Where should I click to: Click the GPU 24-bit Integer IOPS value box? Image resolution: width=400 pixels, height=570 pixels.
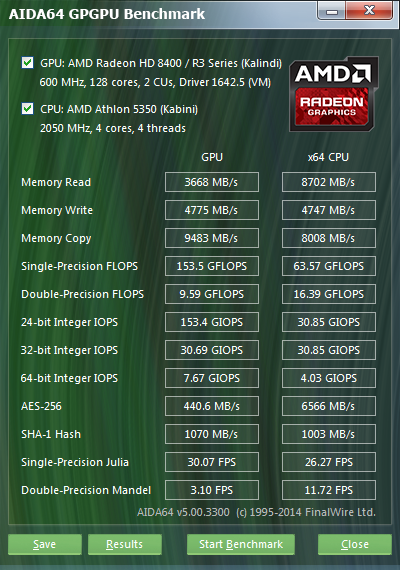click(212, 322)
